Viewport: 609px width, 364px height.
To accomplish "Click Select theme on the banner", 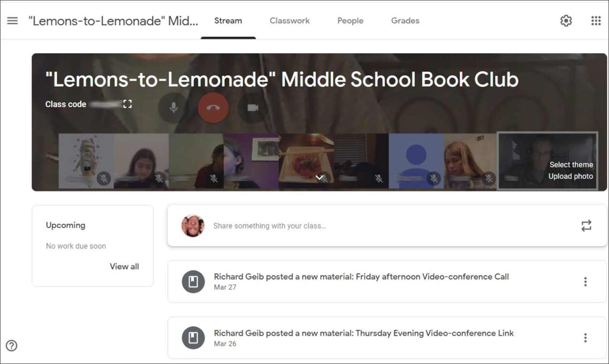I will click(x=571, y=164).
